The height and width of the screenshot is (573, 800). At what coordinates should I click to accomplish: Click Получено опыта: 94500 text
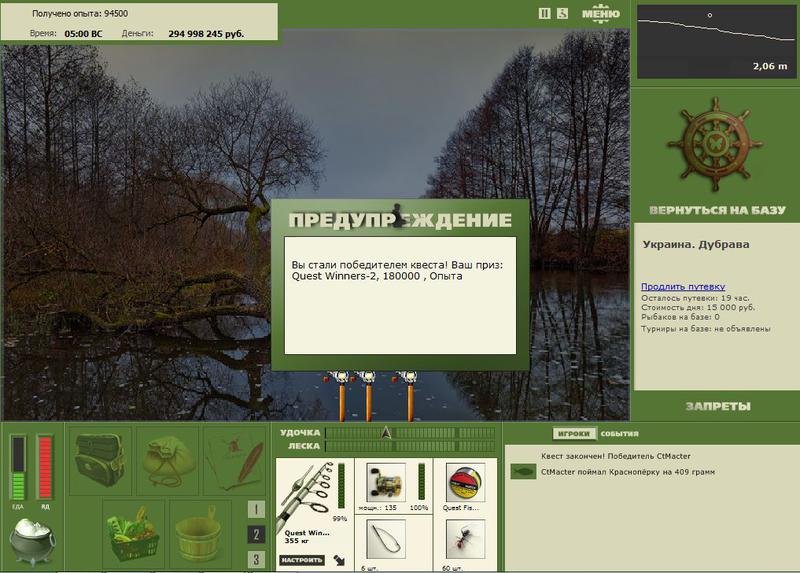pos(80,14)
